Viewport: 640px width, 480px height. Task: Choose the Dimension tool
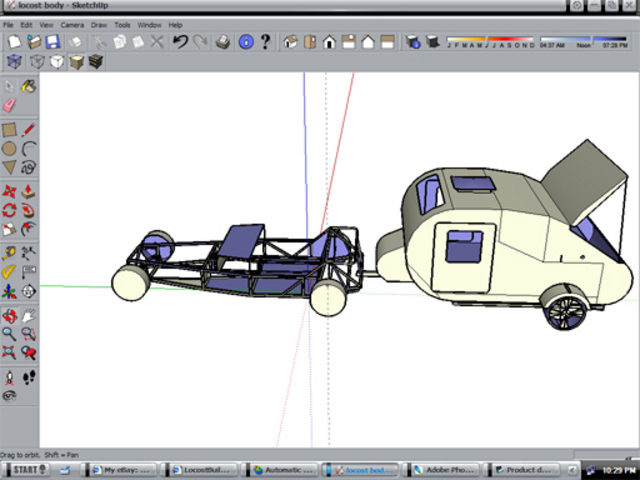pyautogui.click(x=28, y=253)
